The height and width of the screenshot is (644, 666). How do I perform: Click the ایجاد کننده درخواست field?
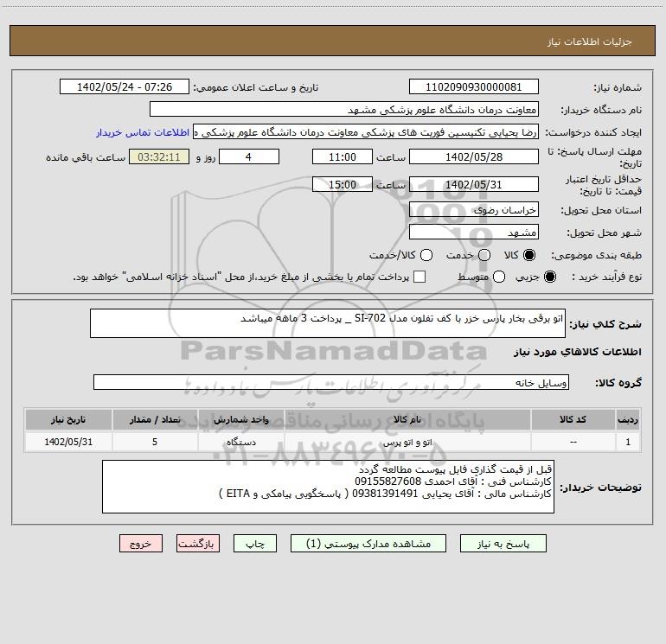click(x=366, y=132)
